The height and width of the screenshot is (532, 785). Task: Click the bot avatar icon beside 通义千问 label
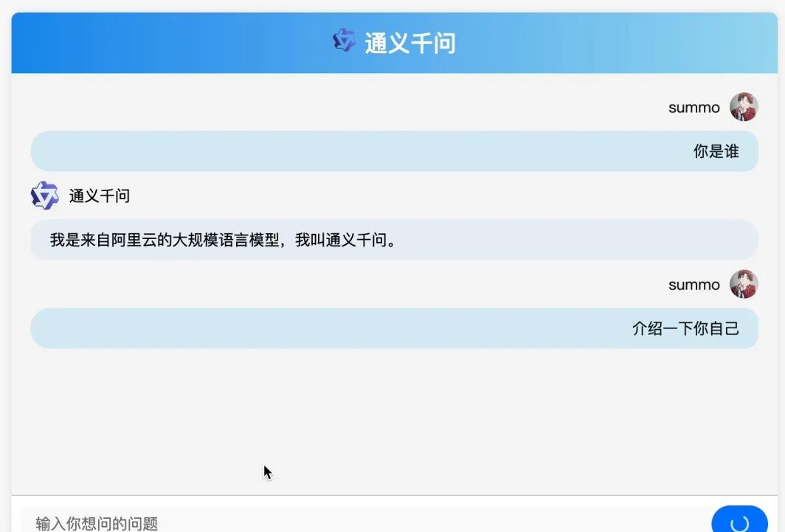[x=44, y=196]
